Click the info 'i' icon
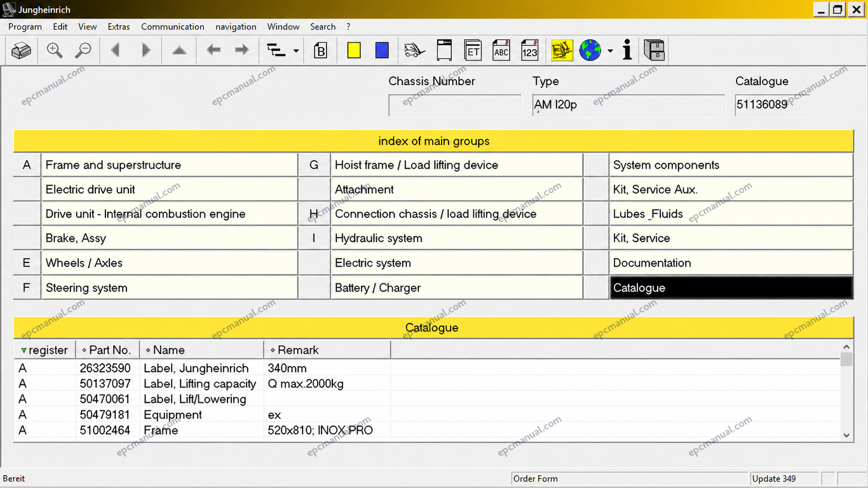This screenshot has height=488, width=868. 627,50
